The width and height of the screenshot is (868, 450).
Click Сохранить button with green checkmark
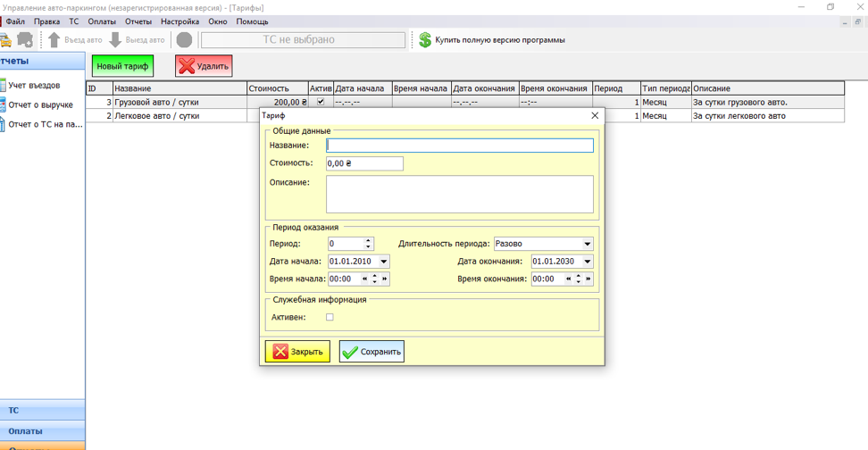372,352
